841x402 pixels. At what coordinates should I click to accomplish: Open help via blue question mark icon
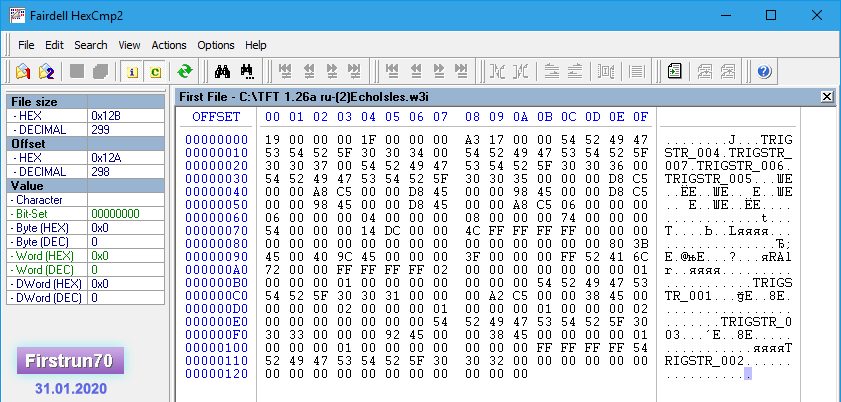(764, 71)
